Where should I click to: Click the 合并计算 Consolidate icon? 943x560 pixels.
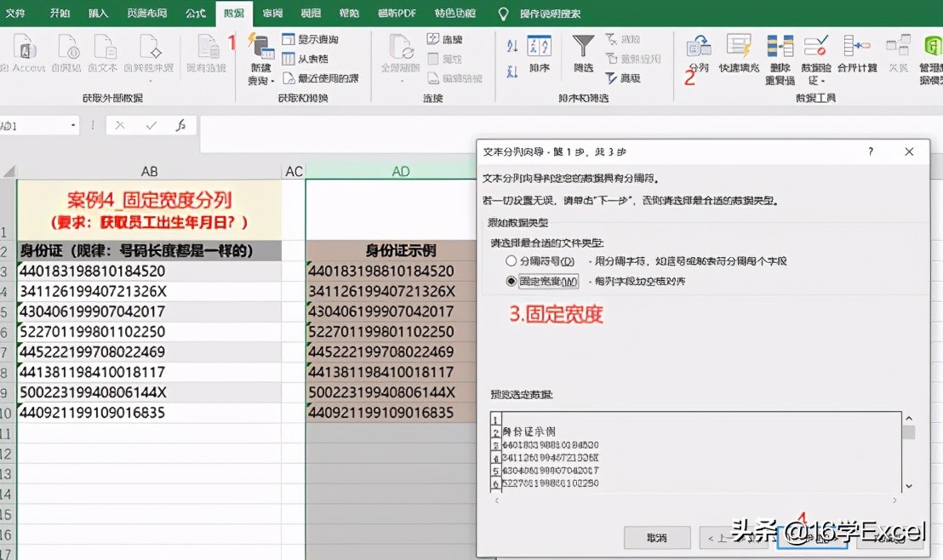(x=856, y=46)
